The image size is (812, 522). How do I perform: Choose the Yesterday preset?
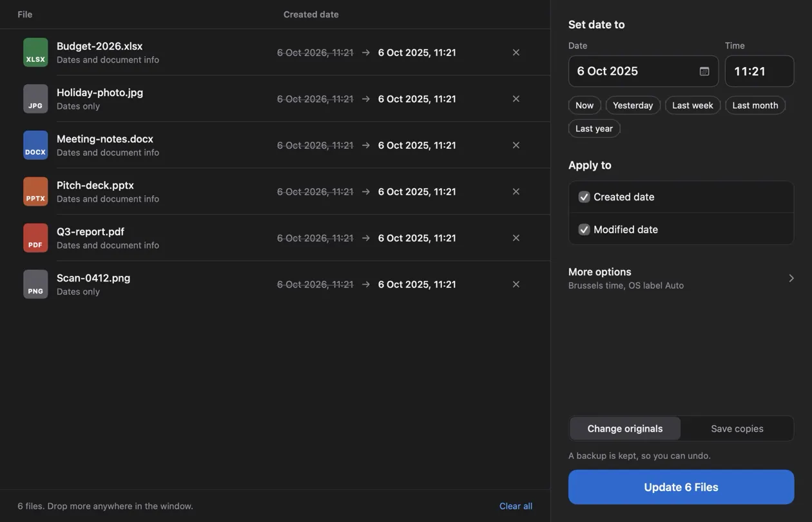coord(633,105)
